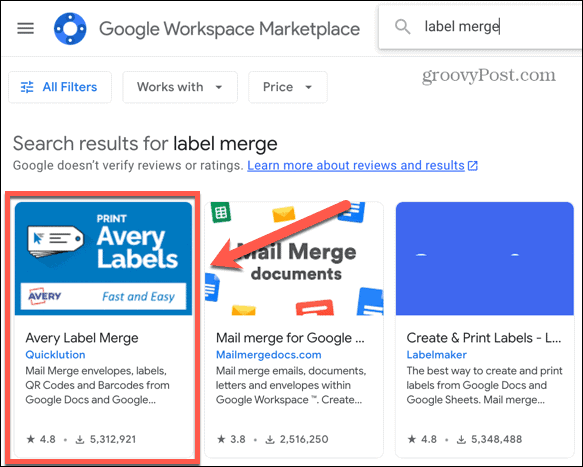583x467 pixels.
Task: Open the Mail Merge documents thumbnail
Action: (294, 258)
